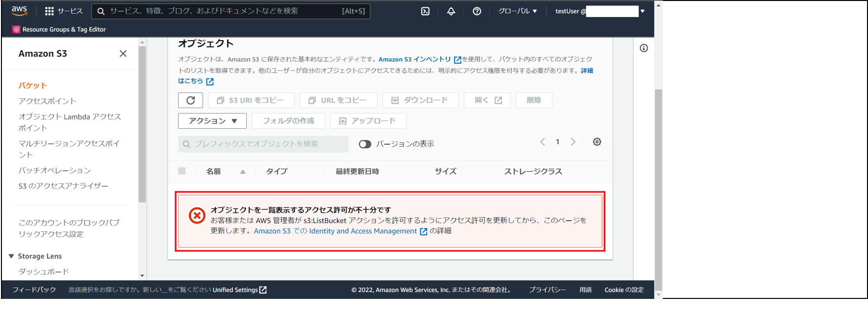Focus the prefix object search field
The image size is (868, 317).
click(263, 144)
